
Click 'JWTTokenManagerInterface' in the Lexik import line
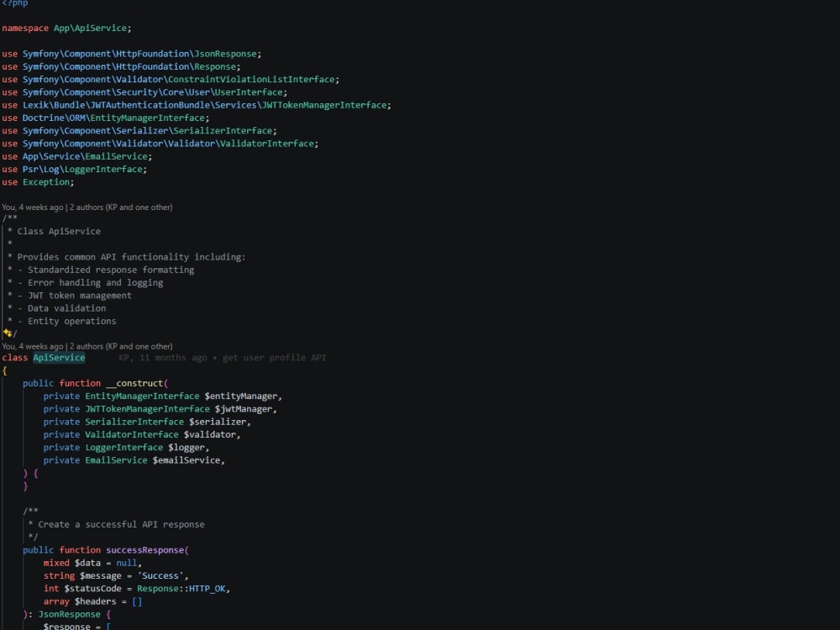point(324,105)
